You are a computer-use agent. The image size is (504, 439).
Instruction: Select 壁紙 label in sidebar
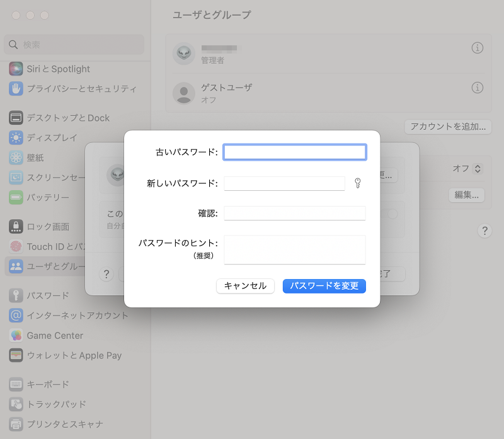click(x=35, y=157)
